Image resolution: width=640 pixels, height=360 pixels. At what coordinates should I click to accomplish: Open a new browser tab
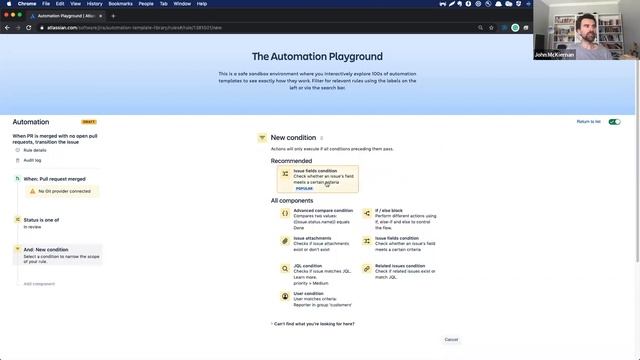click(113, 16)
